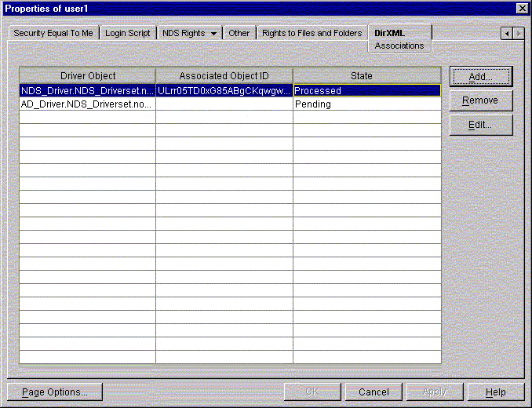Image resolution: width=532 pixels, height=408 pixels.
Task: Click the Help button
Action: coord(496,392)
